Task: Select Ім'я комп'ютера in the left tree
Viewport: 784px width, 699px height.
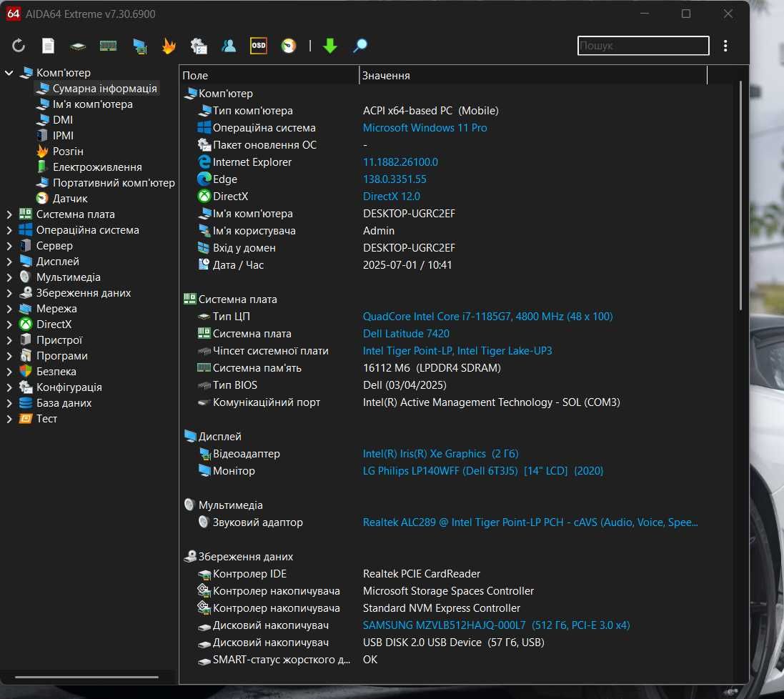Action: click(x=92, y=104)
